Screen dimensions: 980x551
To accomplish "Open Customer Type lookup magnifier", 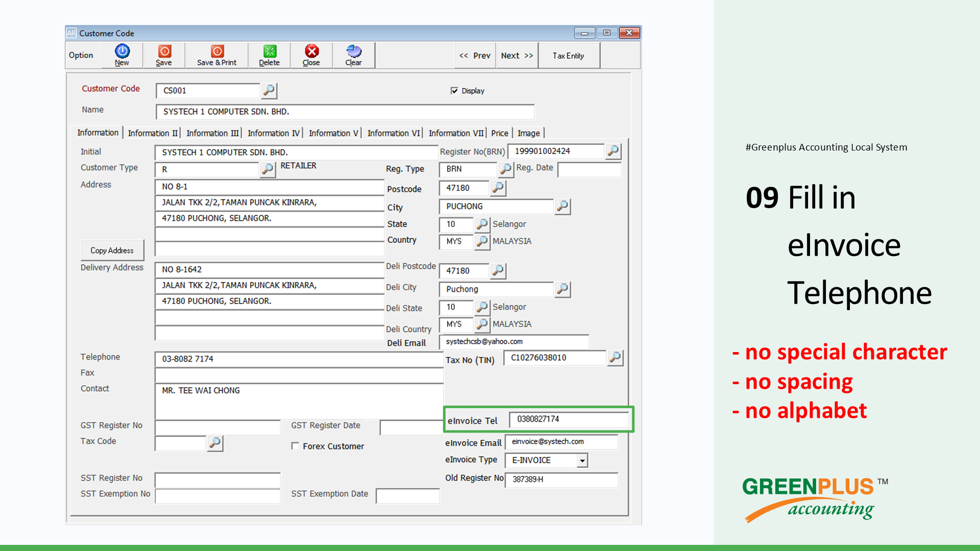I will point(267,169).
